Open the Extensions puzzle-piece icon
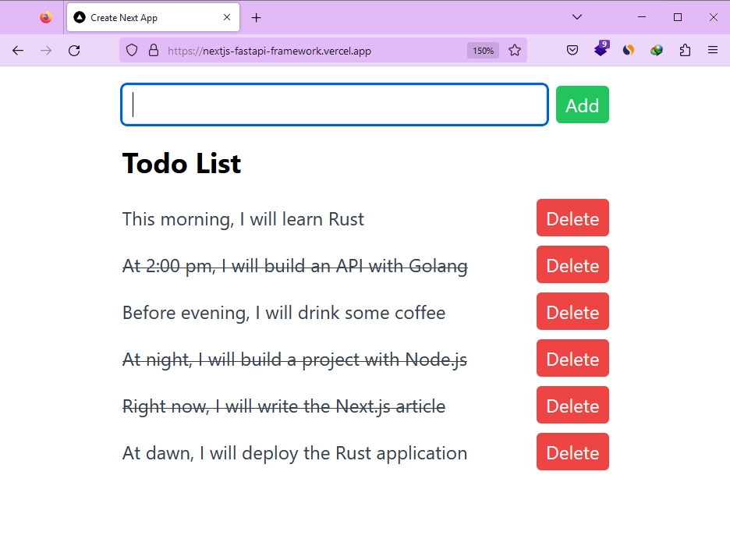Screen dimensions: 730x560 tap(685, 50)
